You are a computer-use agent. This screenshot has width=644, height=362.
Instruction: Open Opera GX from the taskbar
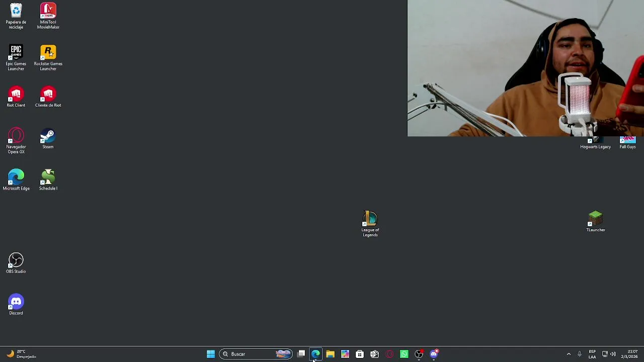point(389,354)
